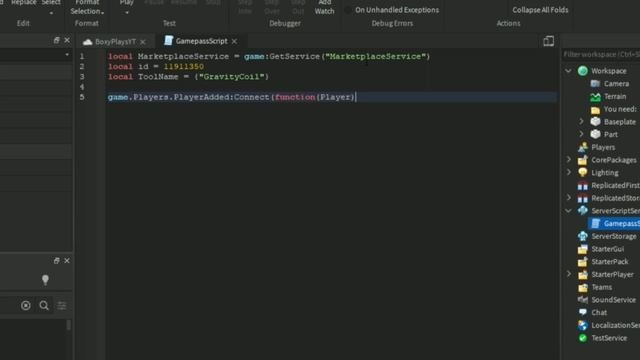The image size is (640, 360).
Task: Click line number 5 in the gutter
Action: tap(82, 97)
